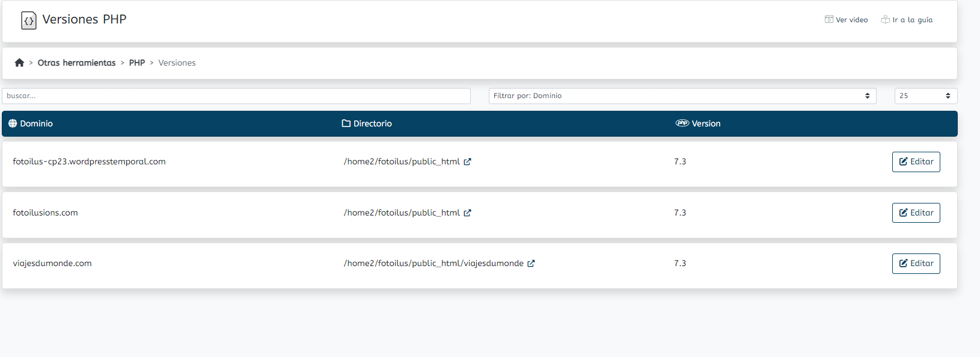Image resolution: width=980 pixels, height=357 pixels.
Task: Go to PHP breadcrumb item
Action: (x=137, y=63)
